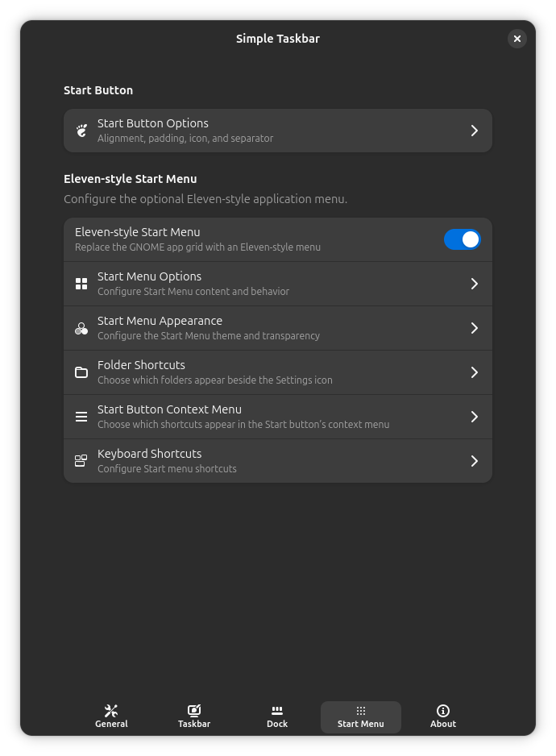Switch to the Dock tab label

coord(277,724)
